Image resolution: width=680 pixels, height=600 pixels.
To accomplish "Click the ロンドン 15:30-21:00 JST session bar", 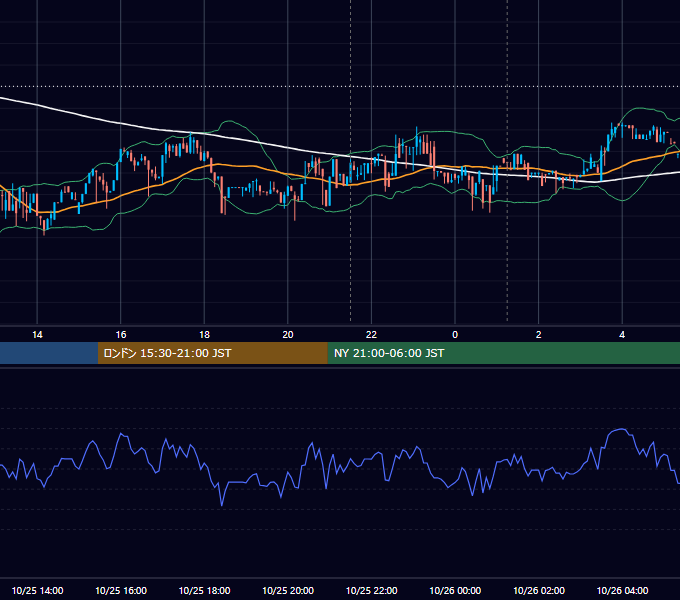I will pyautogui.click(x=212, y=353).
